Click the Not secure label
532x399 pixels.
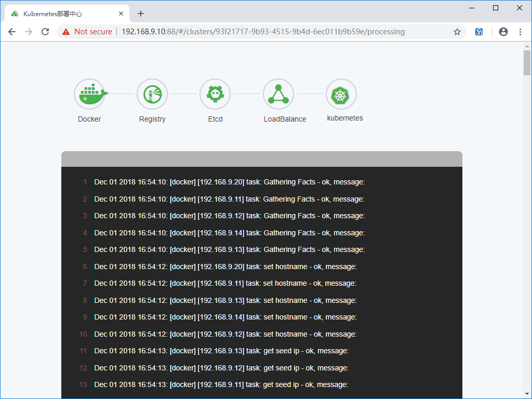93,32
